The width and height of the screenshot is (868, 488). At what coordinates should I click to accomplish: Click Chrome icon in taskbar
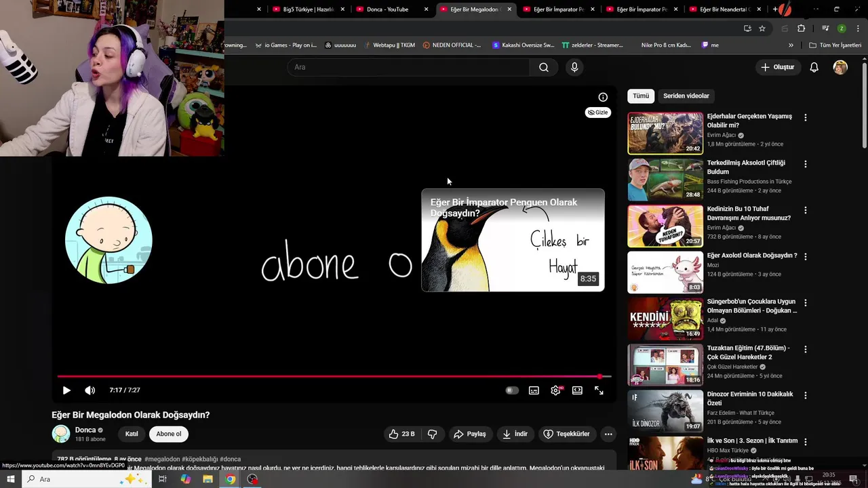point(231,479)
